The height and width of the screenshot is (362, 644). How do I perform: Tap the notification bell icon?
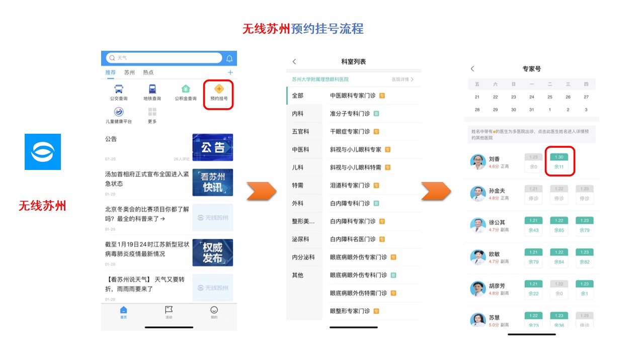point(229,58)
